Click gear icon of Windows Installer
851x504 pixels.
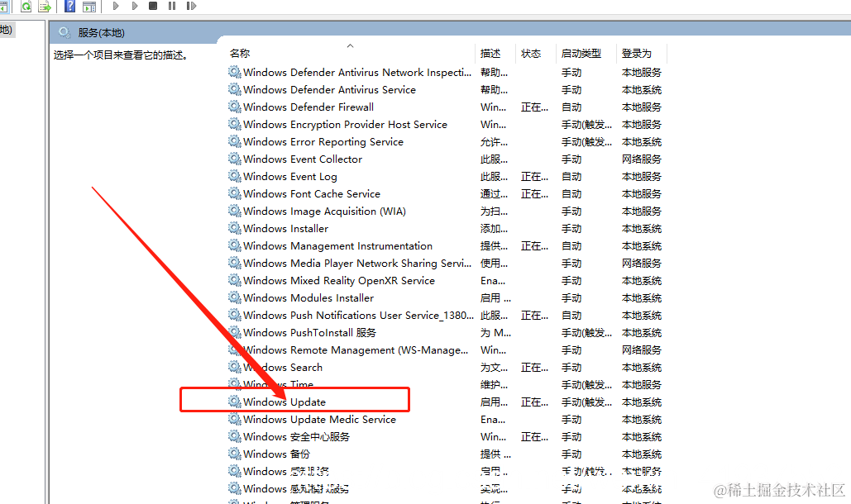(235, 228)
